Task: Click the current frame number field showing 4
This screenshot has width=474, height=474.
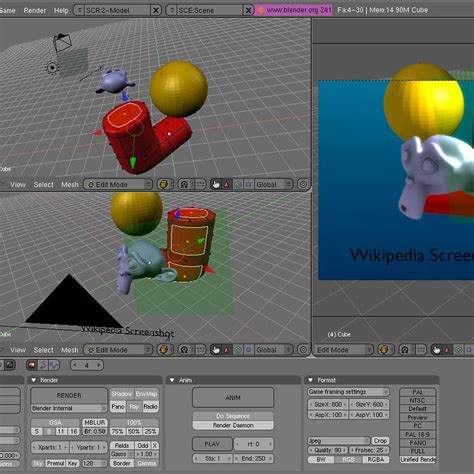Action: tap(87, 365)
